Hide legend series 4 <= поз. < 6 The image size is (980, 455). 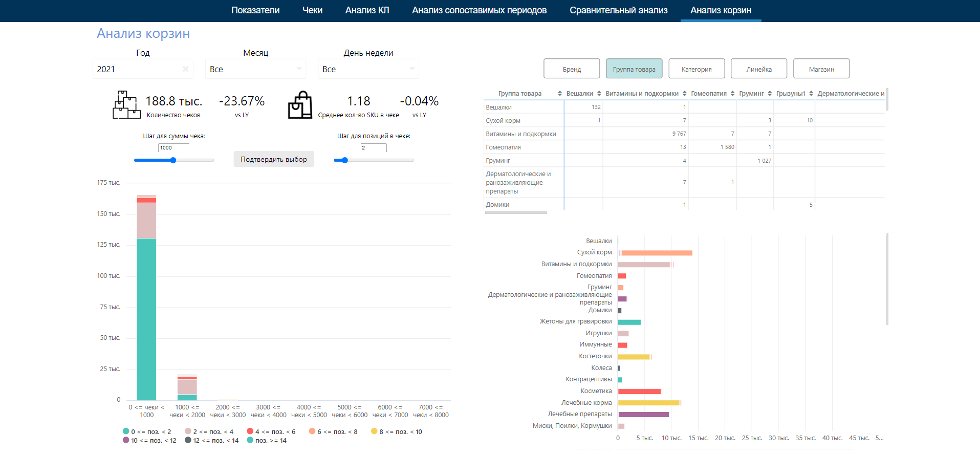tap(271, 431)
